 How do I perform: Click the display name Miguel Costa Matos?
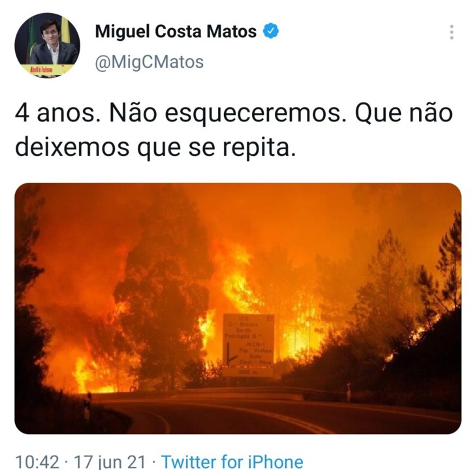176,31
